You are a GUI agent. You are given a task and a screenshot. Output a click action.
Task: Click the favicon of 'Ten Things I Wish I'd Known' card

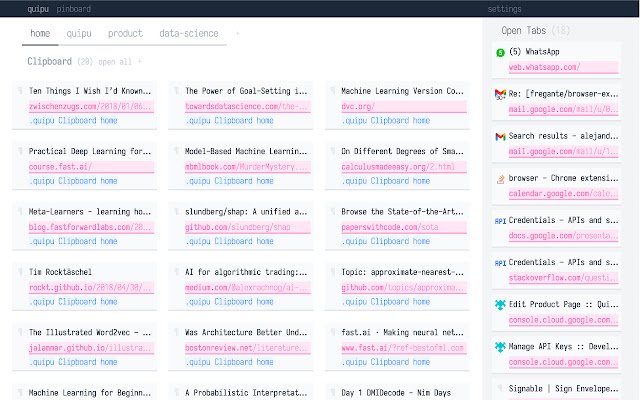[20, 91]
